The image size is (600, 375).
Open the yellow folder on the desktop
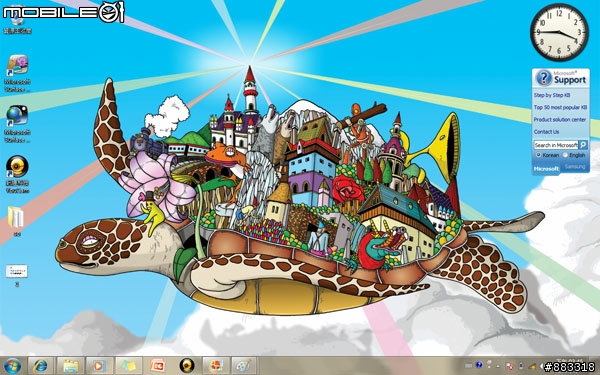click(x=16, y=221)
